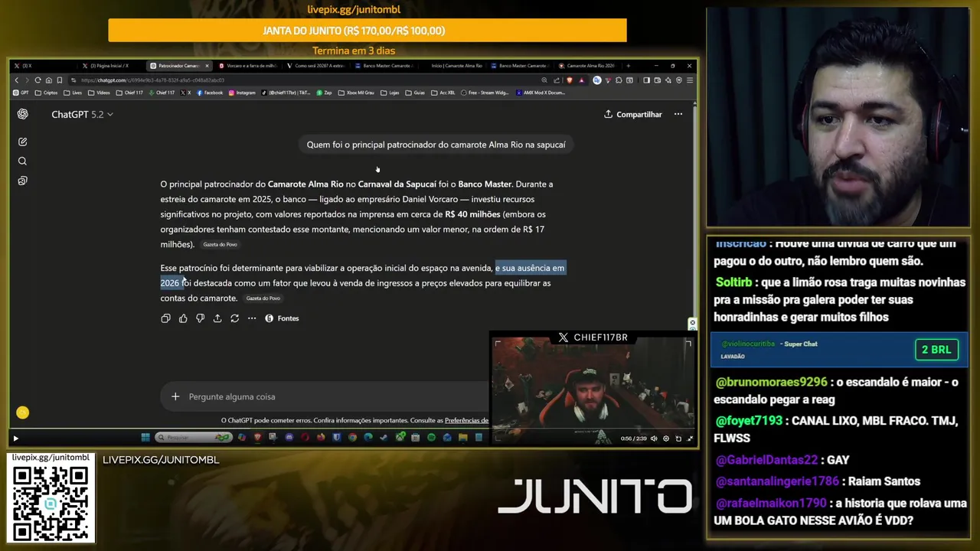This screenshot has height=551, width=980.
Task: Click the yellow JANTA DO JUNITO donation goal bar
Action: coord(367,31)
